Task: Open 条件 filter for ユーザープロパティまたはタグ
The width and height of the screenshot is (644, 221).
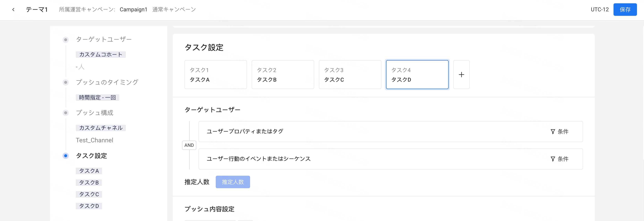Action: pyautogui.click(x=560, y=132)
